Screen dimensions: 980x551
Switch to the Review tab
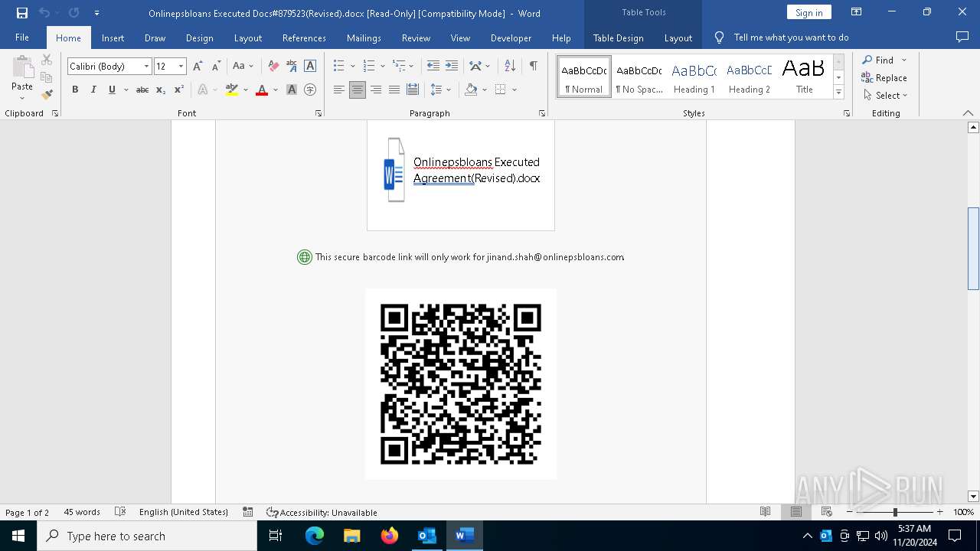[416, 37]
